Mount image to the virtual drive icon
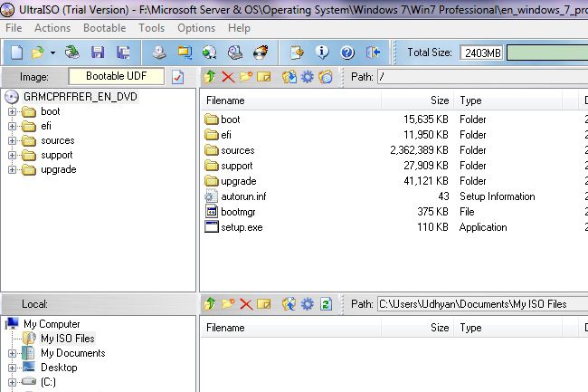588x392 pixels. tap(235, 53)
